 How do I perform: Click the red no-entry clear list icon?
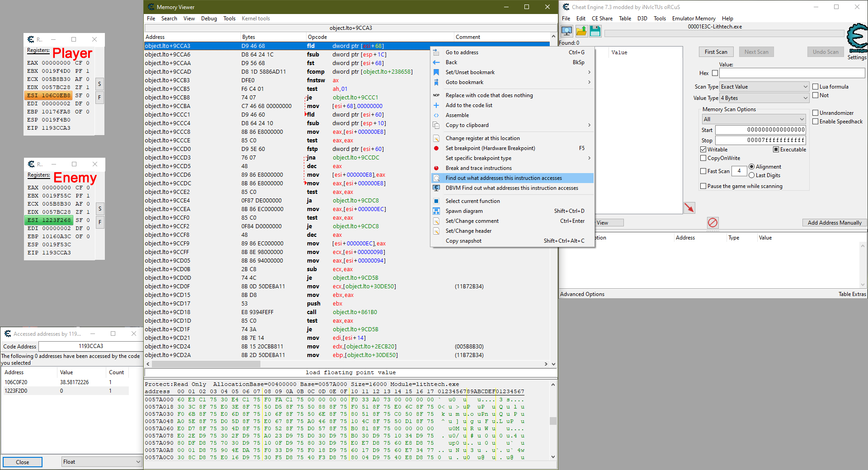coord(712,222)
